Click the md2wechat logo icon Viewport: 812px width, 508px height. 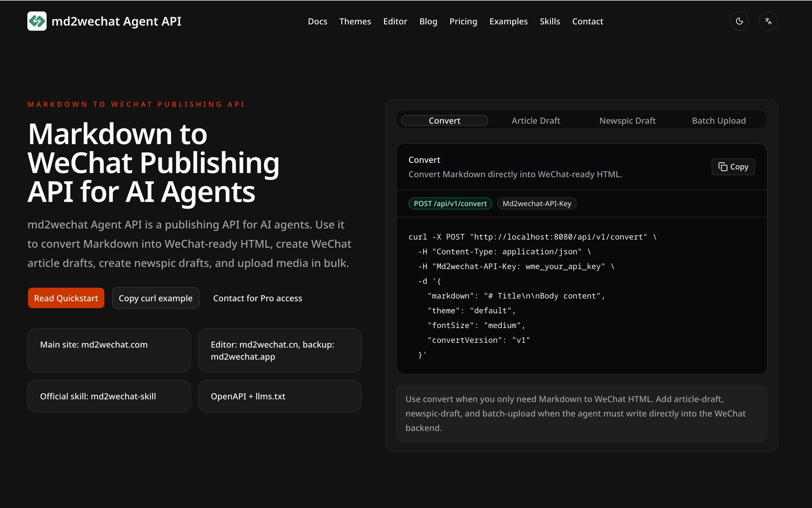coord(37,21)
